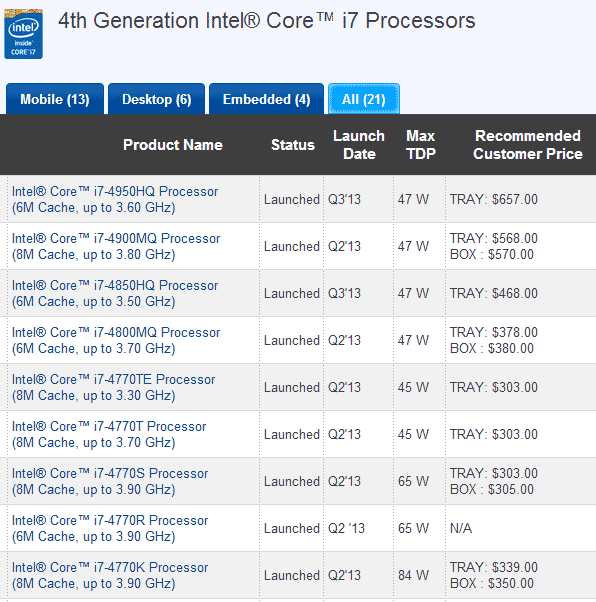
Task: Click the TRAY: $568.00 price
Action: (x=494, y=238)
